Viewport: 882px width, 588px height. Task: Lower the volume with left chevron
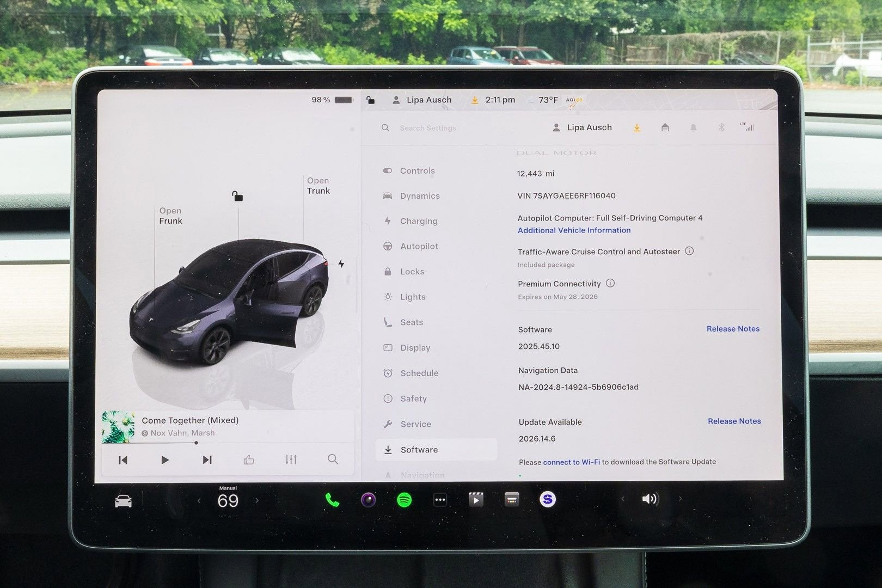click(x=623, y=499)
